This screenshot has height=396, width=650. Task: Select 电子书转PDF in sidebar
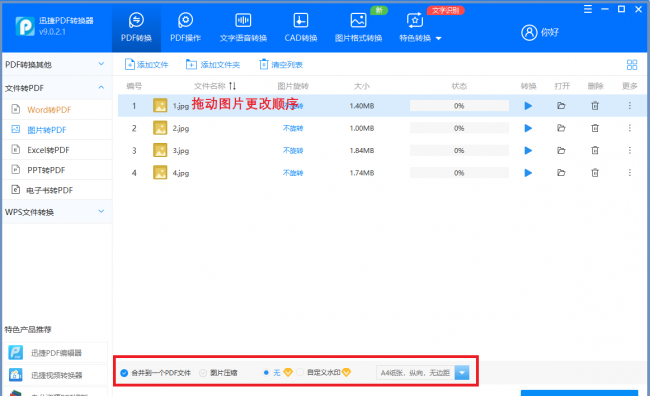pyautogui.click(x=57, y=190)
